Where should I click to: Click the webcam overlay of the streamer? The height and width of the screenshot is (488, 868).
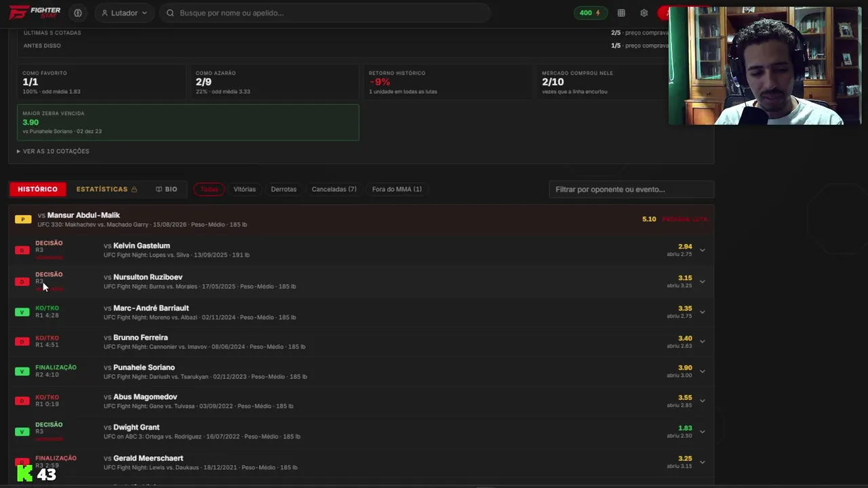click(765, 66)
